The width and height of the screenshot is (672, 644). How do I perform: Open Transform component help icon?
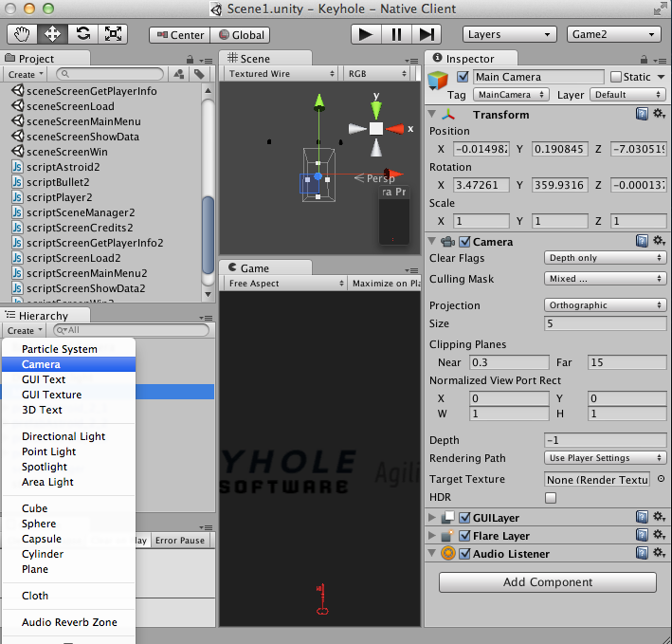642,115
